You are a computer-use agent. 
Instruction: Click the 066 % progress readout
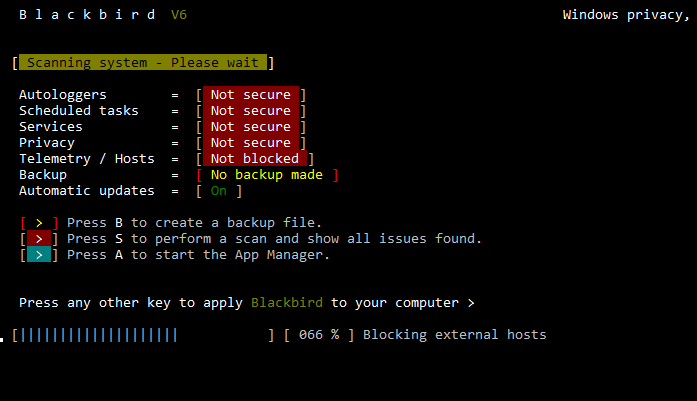click(319, 335)
